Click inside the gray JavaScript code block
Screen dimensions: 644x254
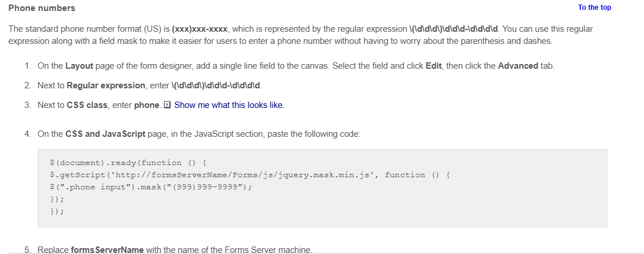[x=323, y=188]
